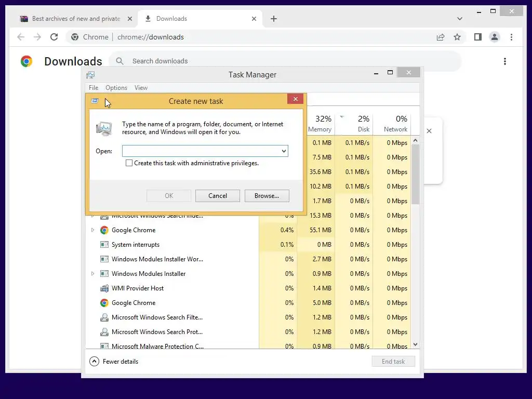Select the Windows Modules Installer row
The height and width of the screenshot is (399, 532).
pyautogui.click(x=248, y=273)
